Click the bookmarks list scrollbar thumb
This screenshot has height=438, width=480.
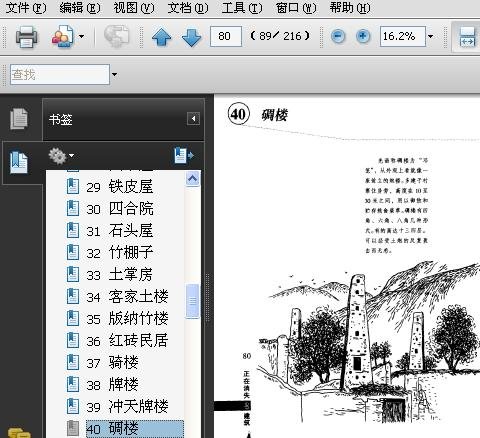click(192, 301)
